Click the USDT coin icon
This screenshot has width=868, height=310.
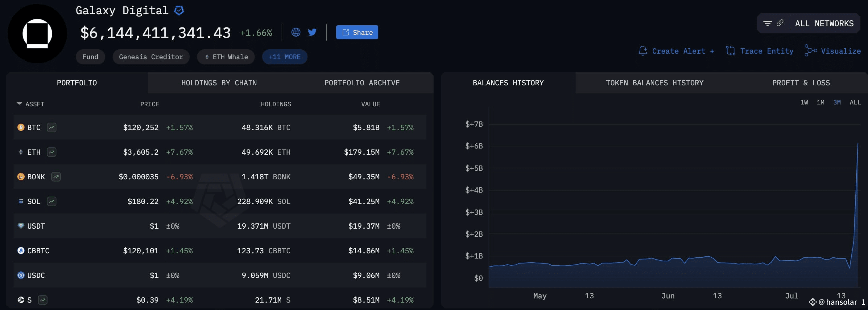21,226
